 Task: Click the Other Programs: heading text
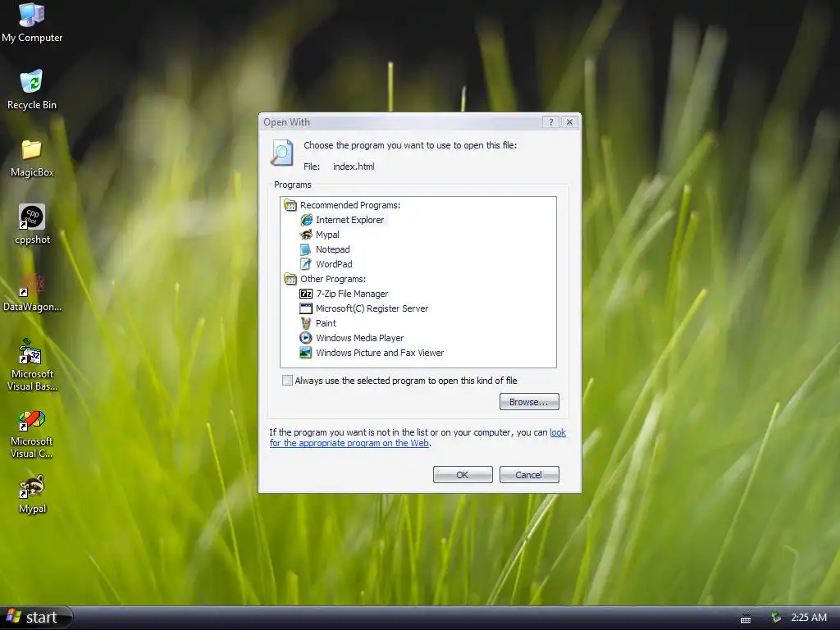pyautogui.click(x=333, y=279)
